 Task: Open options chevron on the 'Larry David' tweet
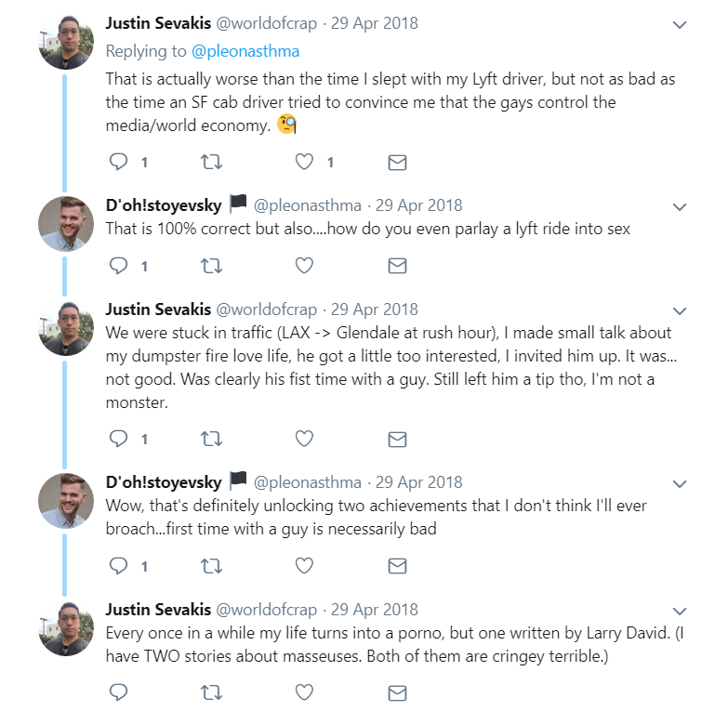[680, 612]
